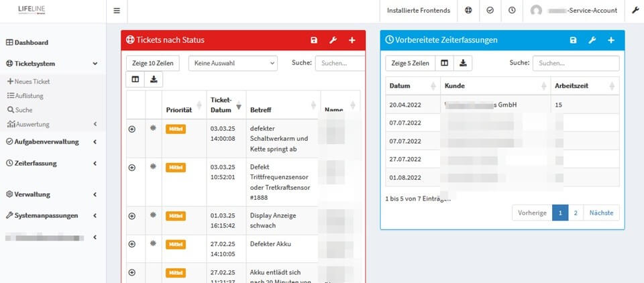
Task: Save the Tickets nach Status widget
Action: [x=314, y=40]
